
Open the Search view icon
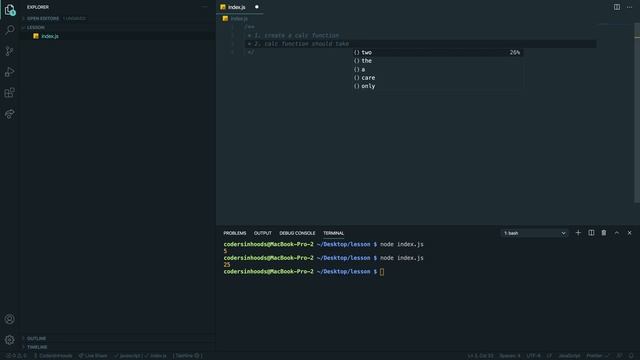[x=10, y=30]
